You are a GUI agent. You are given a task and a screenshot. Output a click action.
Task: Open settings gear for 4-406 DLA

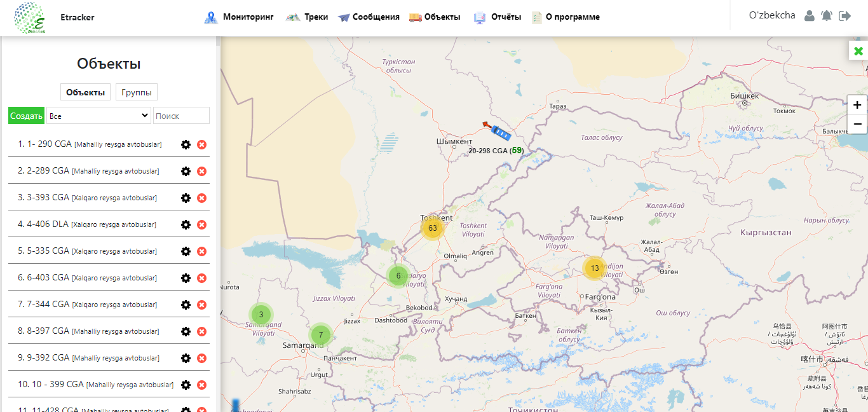pyautogui.click(x=186, y=224)
